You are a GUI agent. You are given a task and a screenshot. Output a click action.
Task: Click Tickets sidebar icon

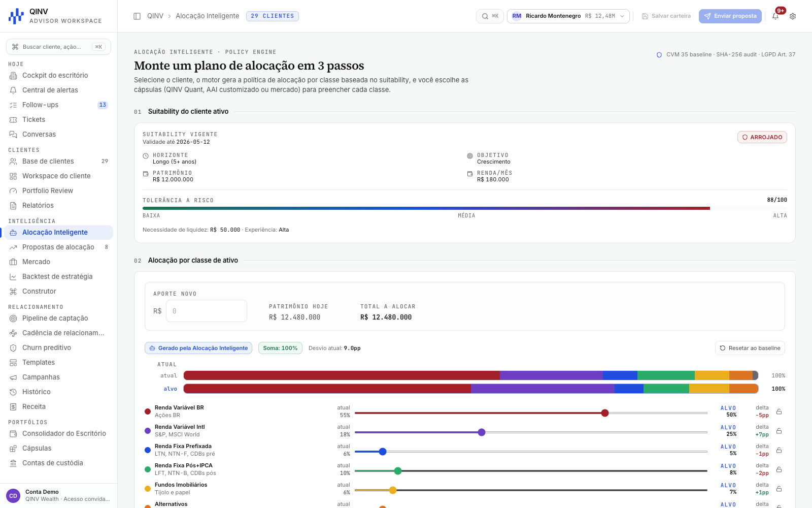(13, 119)
